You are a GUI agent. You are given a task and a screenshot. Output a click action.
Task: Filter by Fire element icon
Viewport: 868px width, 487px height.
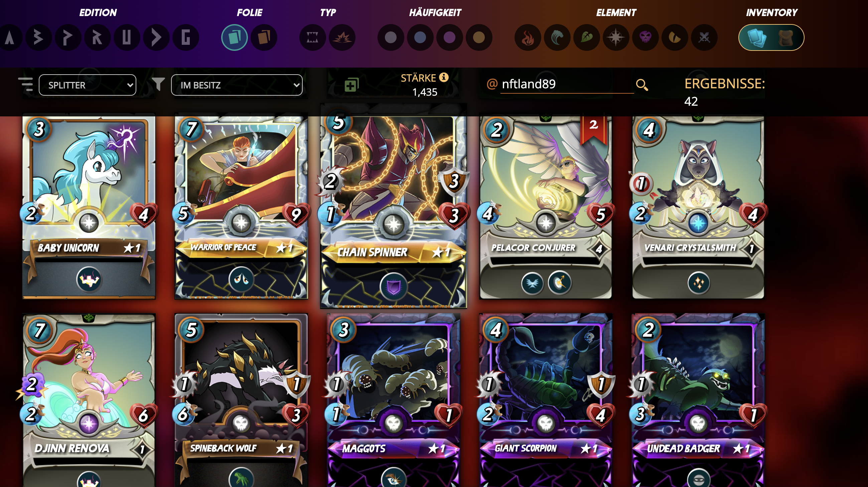coord(528,37)
